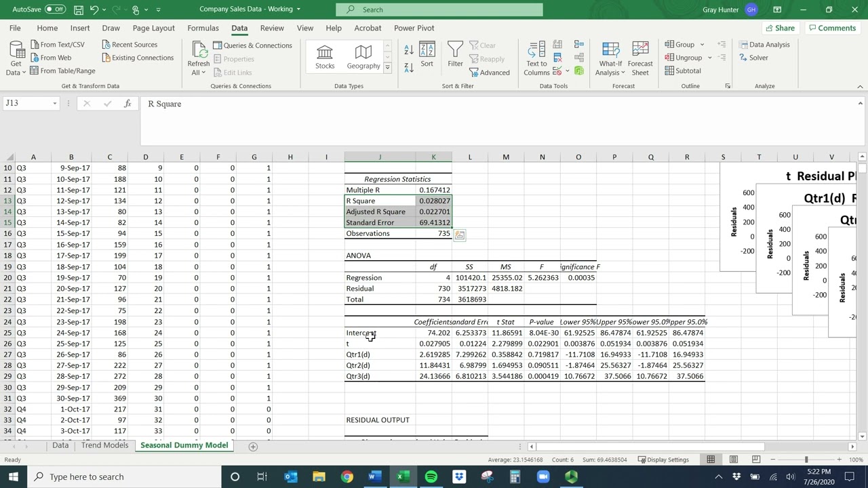Click zoom in plus button
This screenshot has height=488, width=868.
[x=839, y=460]
